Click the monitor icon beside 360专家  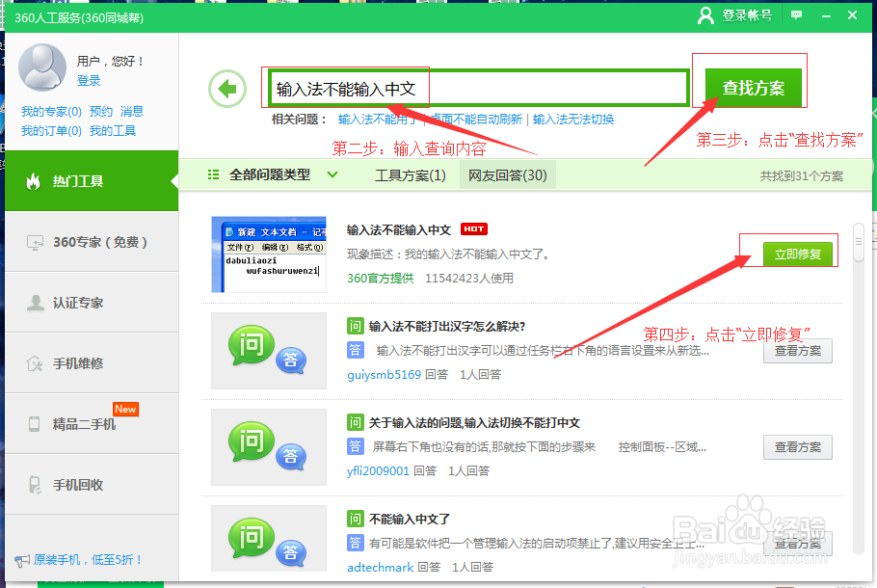coord(36,242)
